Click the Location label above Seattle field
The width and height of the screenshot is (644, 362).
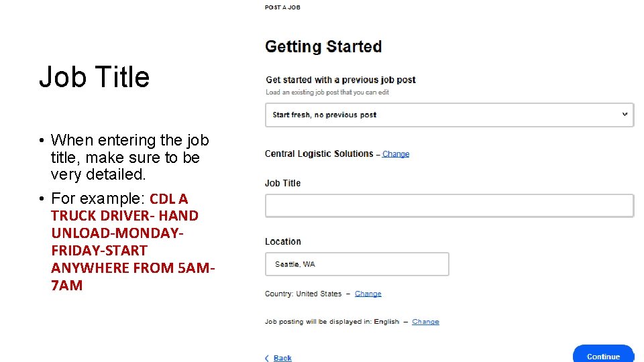click(x=282, y=241)
